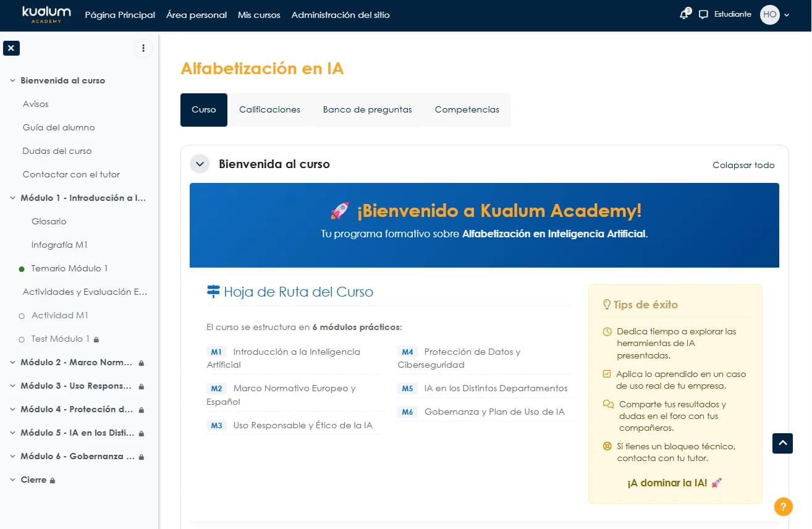Image resolution: width=812 pixels, height=529 pixels.
Task: Open the messaging chat bubble icon
Action: coord(703,15)
